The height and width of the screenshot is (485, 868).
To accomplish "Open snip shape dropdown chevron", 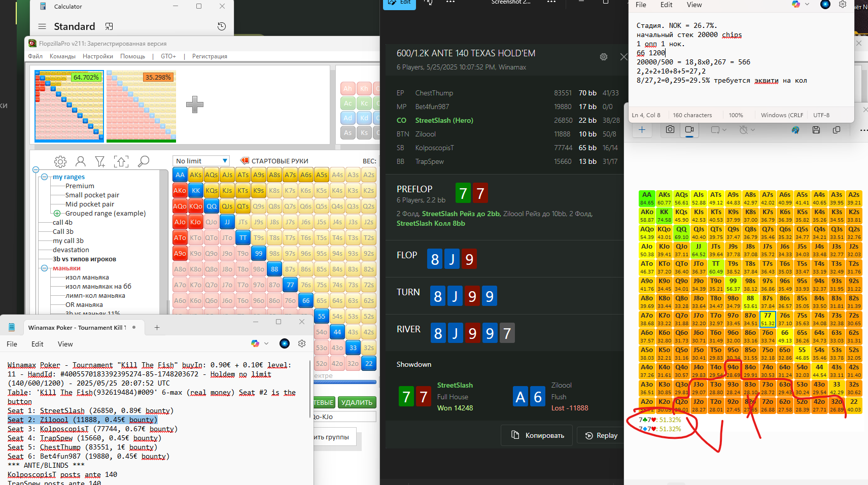I will 724,130.
